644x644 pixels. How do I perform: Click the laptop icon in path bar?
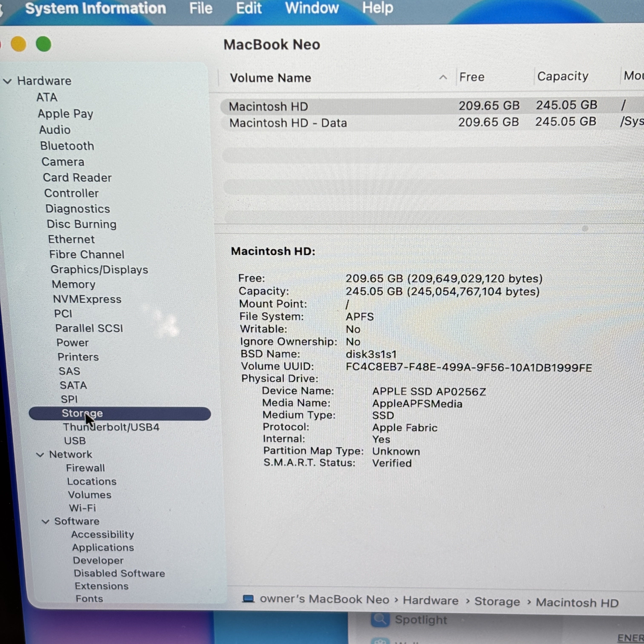click(x=248, y=599)
